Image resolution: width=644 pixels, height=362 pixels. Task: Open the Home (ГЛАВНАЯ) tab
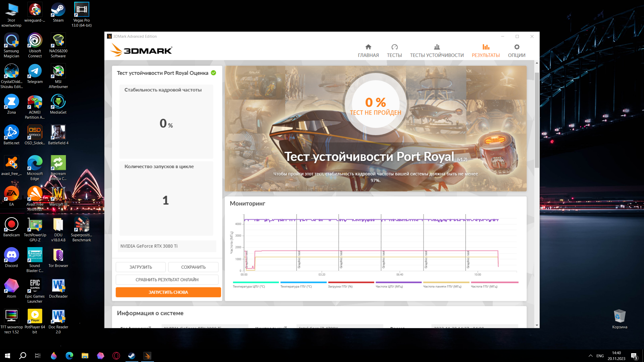pyautogui.click(x=368, y=51)
